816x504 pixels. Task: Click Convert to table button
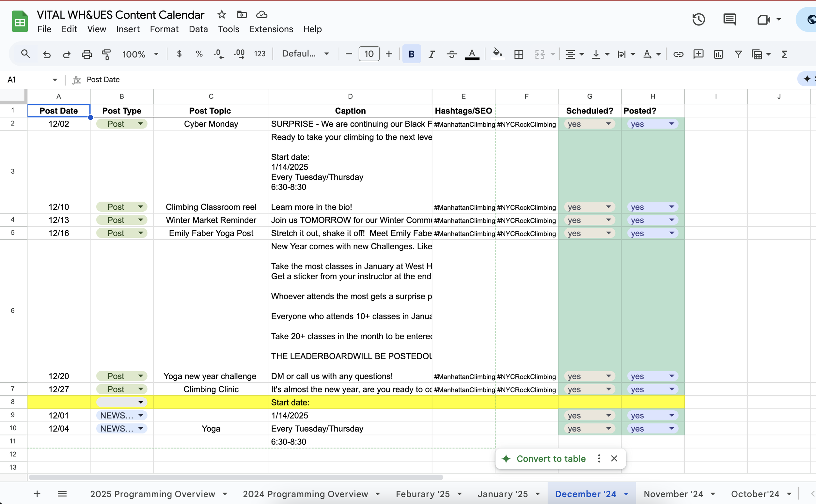pyautogui.click(x=551, y=459)
